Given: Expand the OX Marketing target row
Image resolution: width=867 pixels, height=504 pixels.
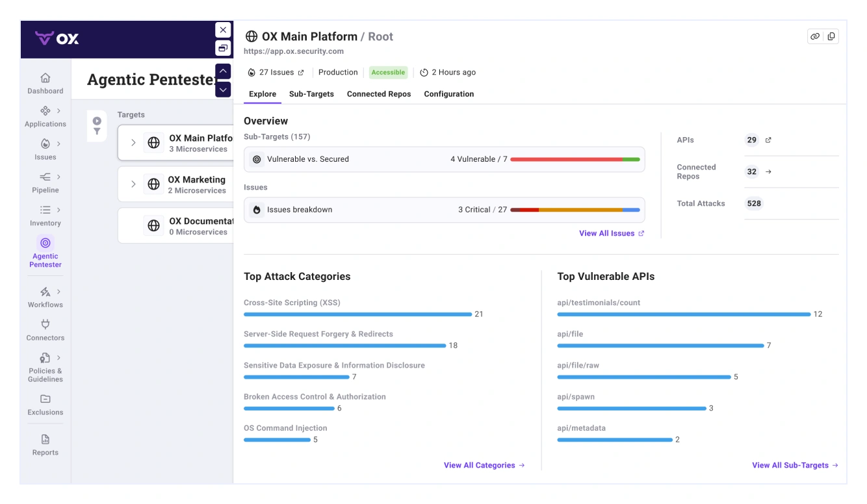Looking at the screenshot, I should (x=133, y=184).
